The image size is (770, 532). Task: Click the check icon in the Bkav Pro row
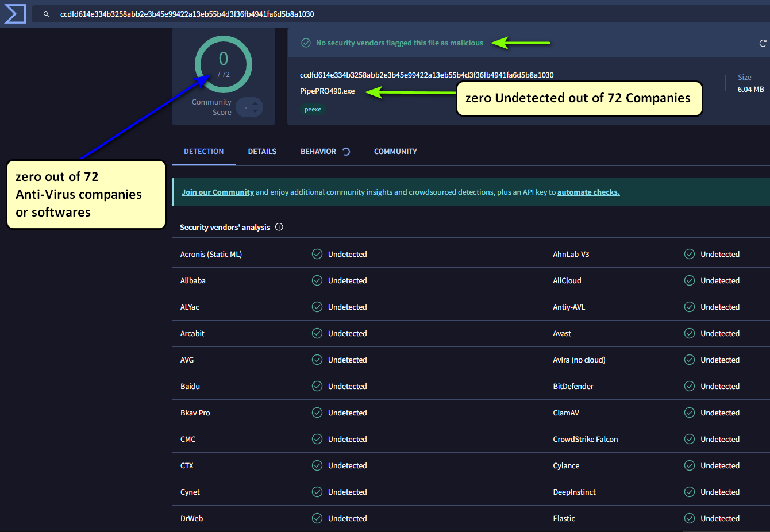pyautogui.click(x=317, y=413)
